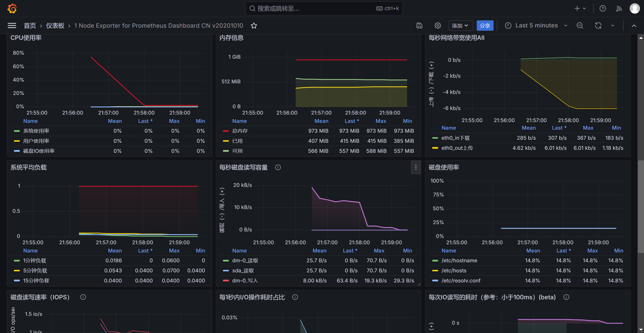Click the 内存信息 panel title
The width and height of the screenshot is (644, 333).
231,38
